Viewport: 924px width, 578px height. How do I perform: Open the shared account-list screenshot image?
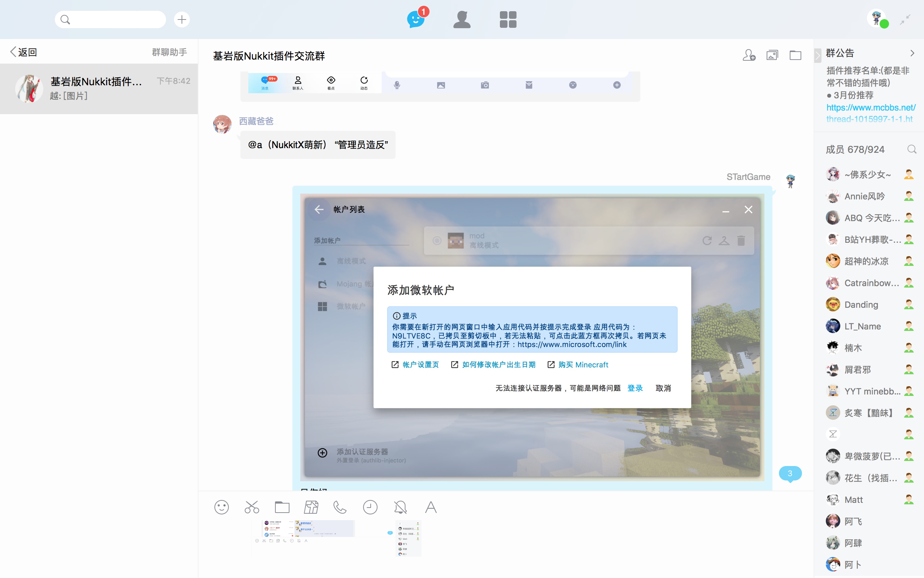point(532,337)
